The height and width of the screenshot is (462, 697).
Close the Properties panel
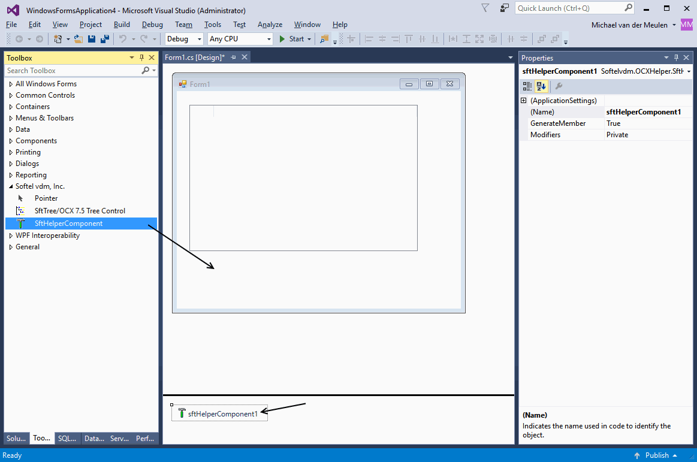[x=686, y=58]
